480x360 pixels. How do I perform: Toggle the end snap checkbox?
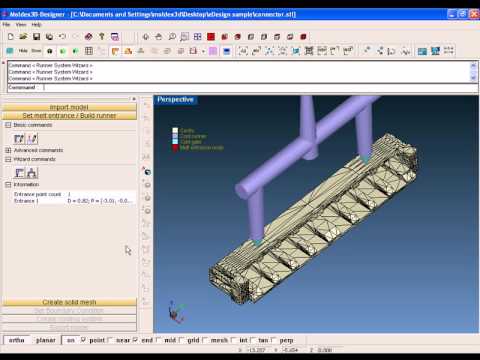135,340
